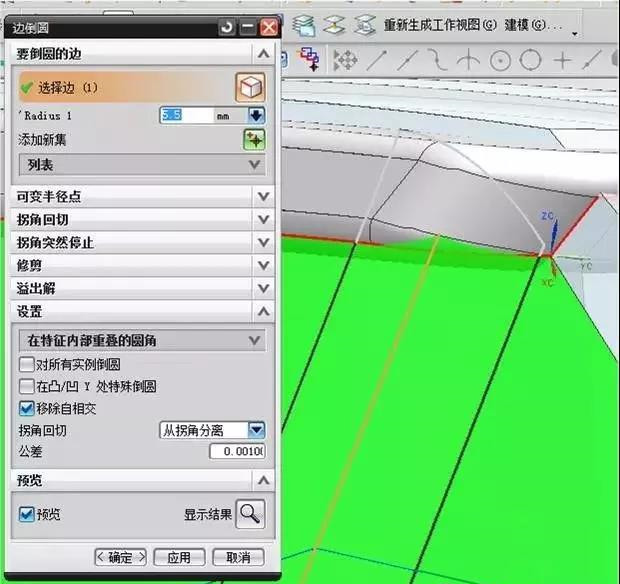620x584 pixels.
Task: Click the add new set icon
Action: pos(254,140)
